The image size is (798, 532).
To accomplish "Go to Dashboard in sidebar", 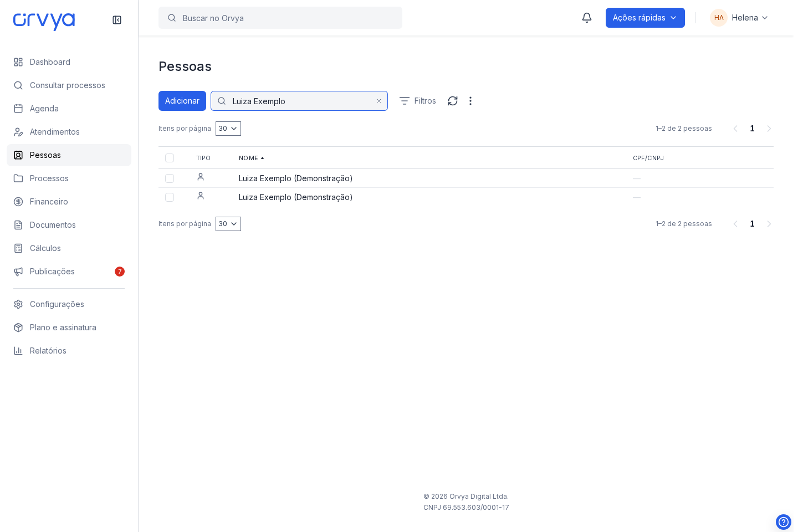I will pyautogui.click(x=69, y=62).
